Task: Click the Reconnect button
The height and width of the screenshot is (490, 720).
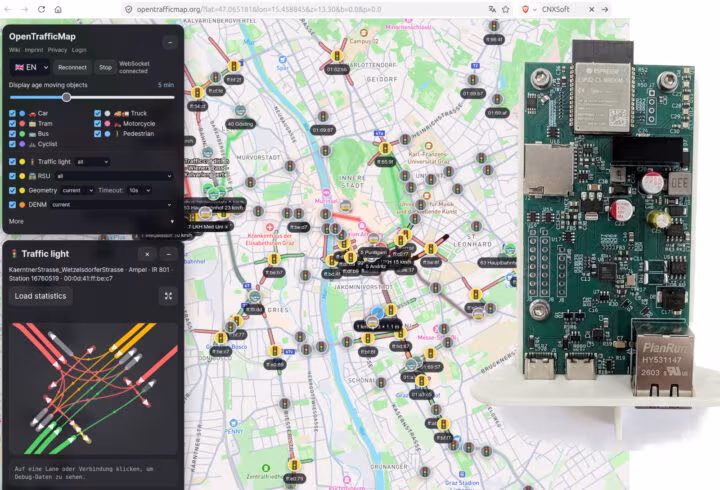Action: click(72, 67)
